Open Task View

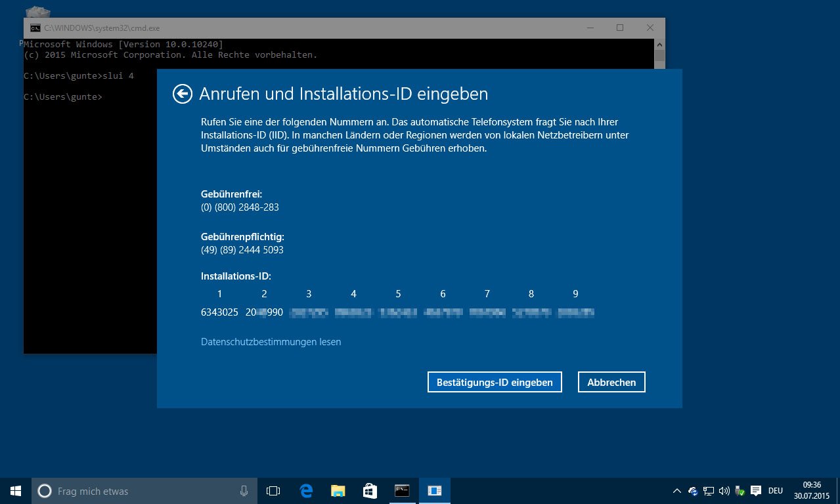click(x=273, y=491)
